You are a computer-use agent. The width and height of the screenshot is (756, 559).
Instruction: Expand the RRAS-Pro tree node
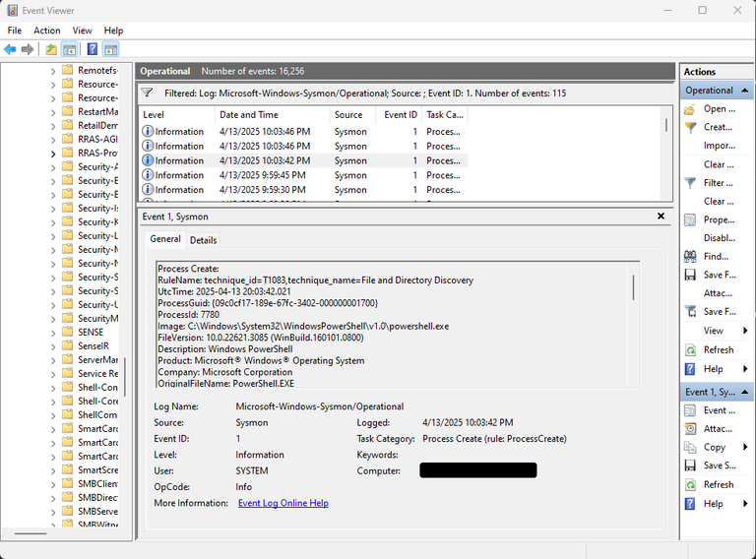click(53, 154)
